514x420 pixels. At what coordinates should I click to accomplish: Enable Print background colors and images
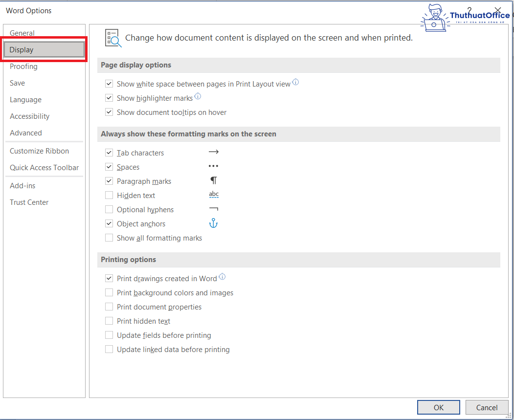(109, 292)
